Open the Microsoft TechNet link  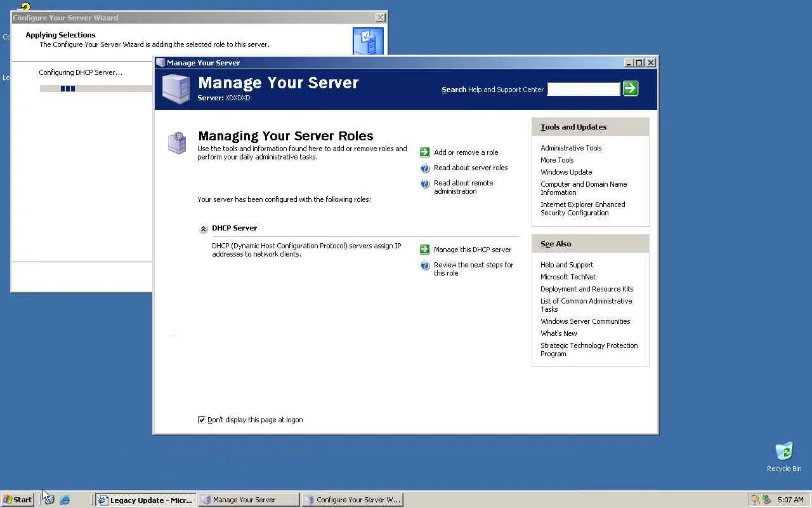click(x=568, y=277)
